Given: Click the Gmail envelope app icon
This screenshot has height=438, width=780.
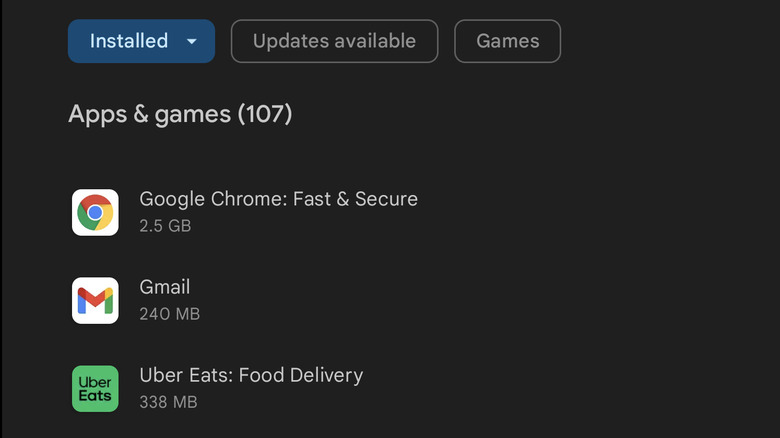Looking at the screenshot, I should (95, 300).
